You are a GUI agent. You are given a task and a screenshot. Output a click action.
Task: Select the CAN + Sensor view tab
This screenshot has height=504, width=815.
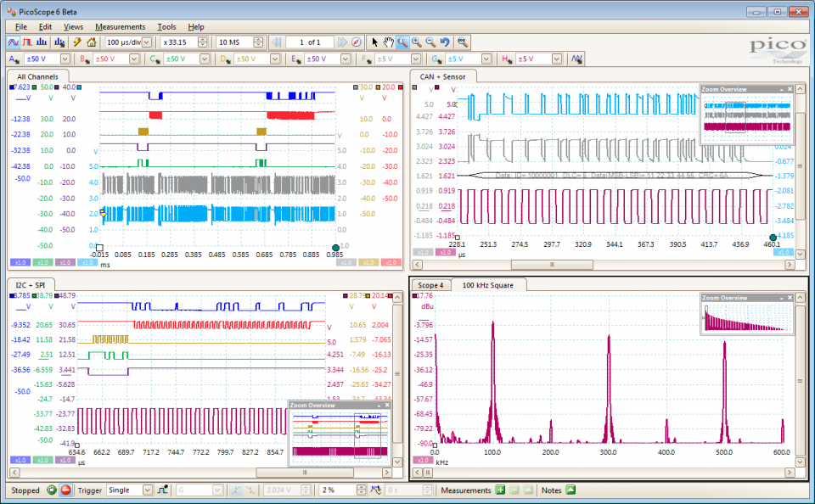(443, 76)
